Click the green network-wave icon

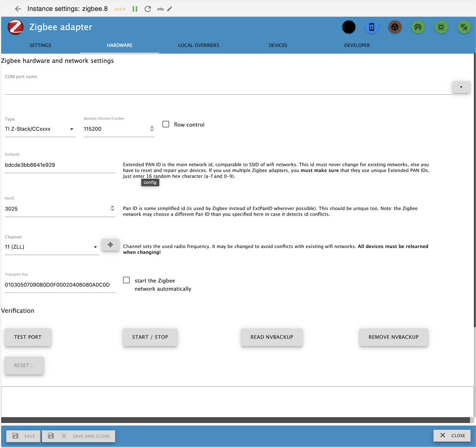point(464,27)
